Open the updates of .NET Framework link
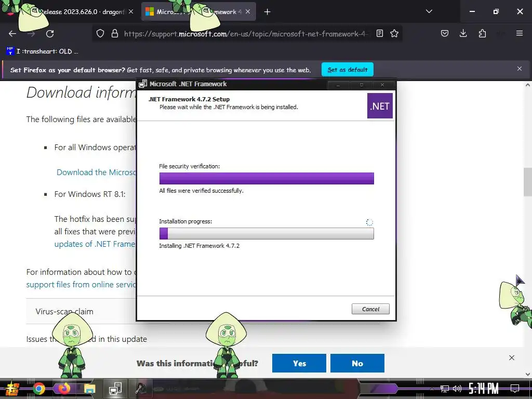 [x=95, y=244]
